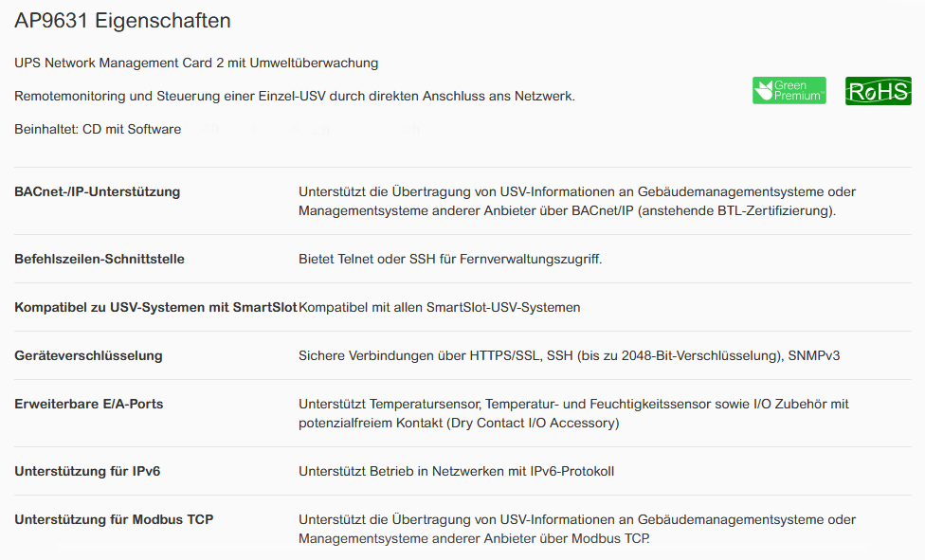Click the RoHS compliance logo
Screen dimensions: 925x560
click(x=878, y=91)
